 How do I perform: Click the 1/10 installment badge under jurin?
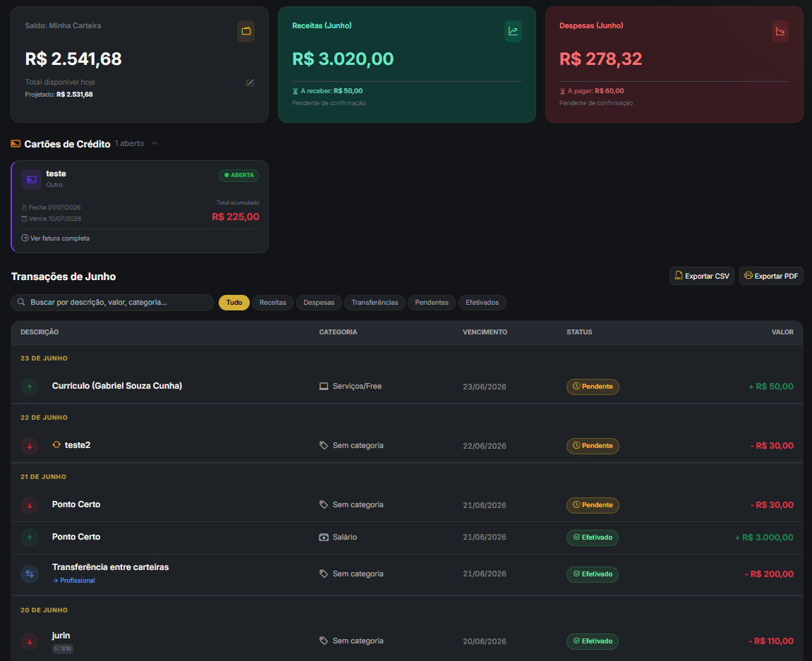pyautogui.click(x=63, y=648)
